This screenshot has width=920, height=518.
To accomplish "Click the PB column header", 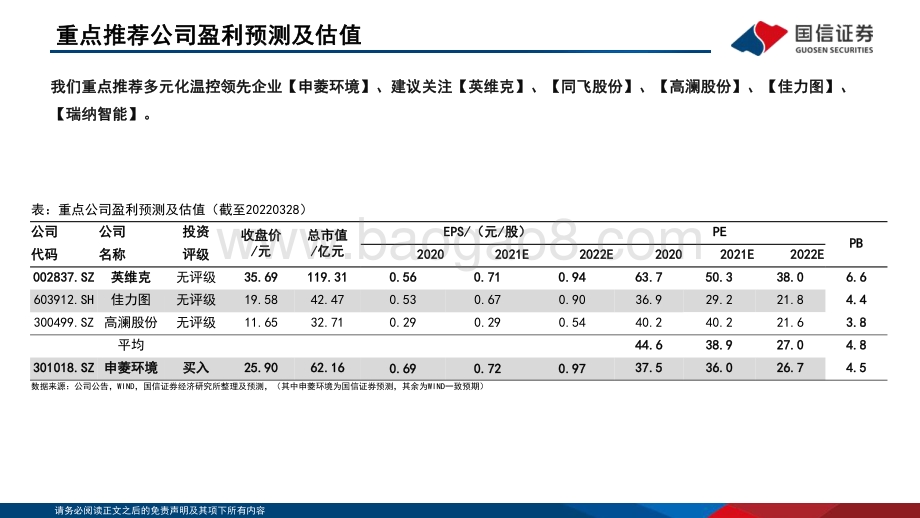I will [855, 243].
